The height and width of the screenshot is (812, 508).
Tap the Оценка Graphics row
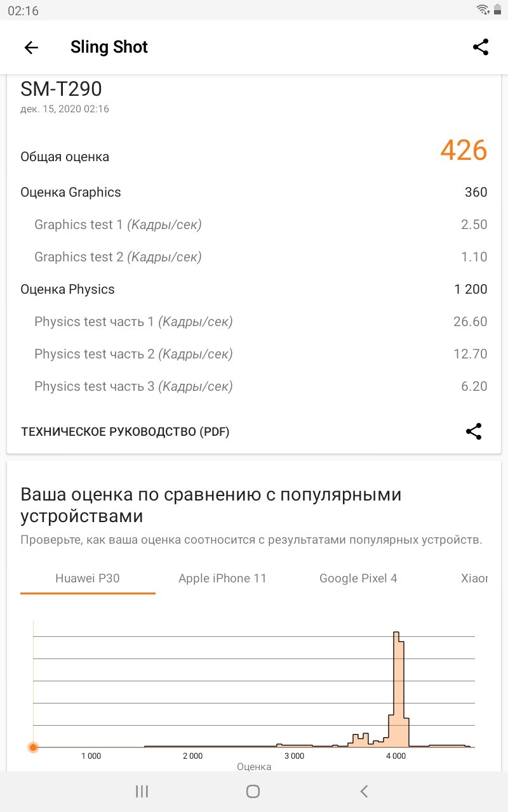tap(254, 192)
